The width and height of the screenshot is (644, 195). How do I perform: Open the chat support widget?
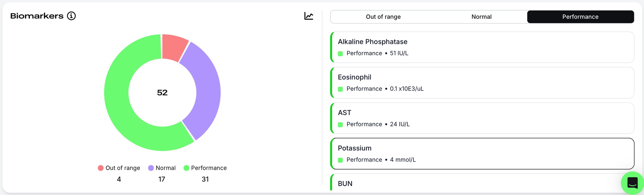tap(632, 183)
